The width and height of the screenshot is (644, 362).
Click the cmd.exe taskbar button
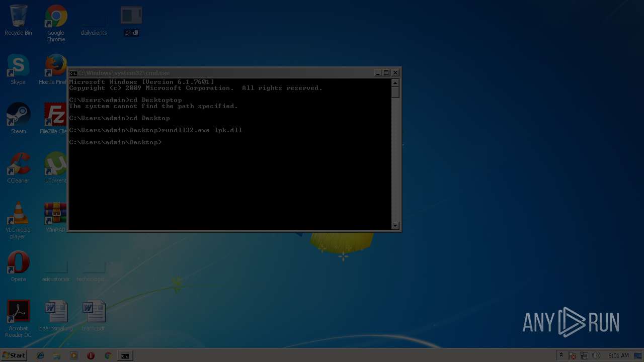pyautogui.click(x=125, y=355)
